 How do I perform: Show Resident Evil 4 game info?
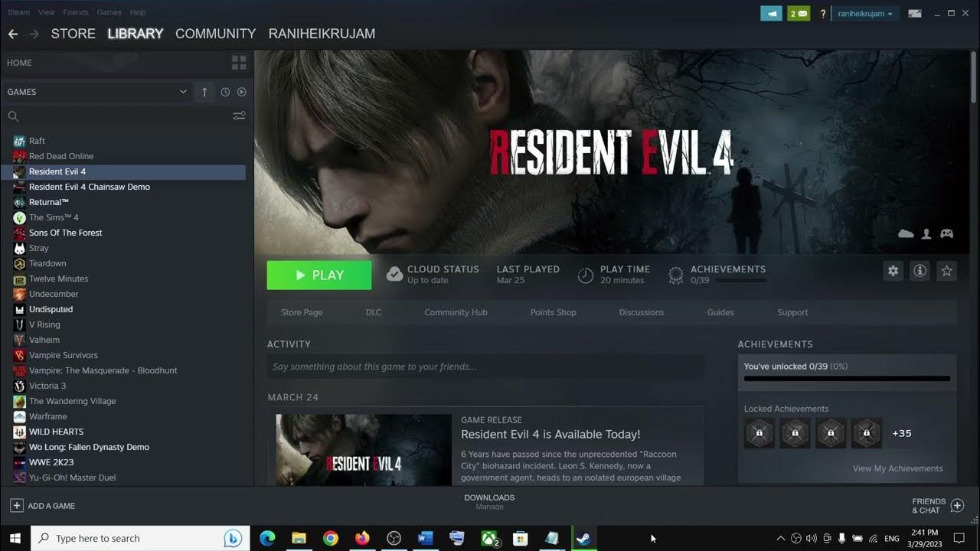pos(920,271)
